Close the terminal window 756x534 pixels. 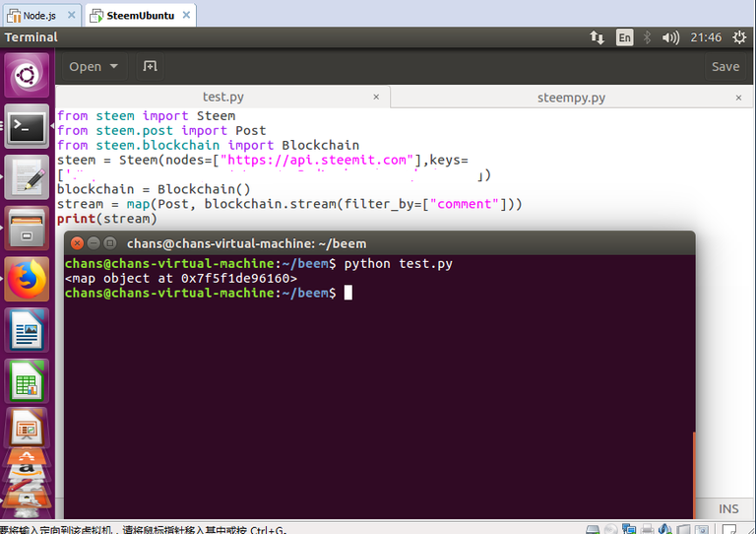coord(77,243)
